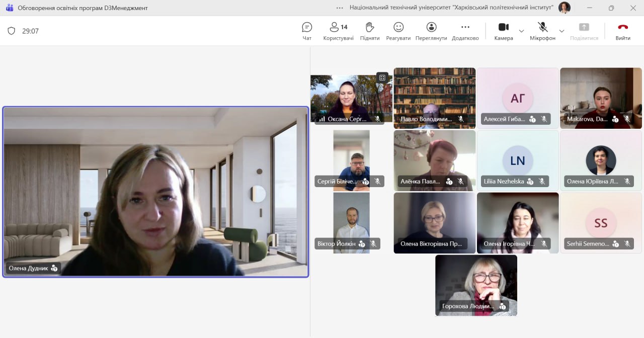Click SS avatar of Serhii Semeno...

601,223
